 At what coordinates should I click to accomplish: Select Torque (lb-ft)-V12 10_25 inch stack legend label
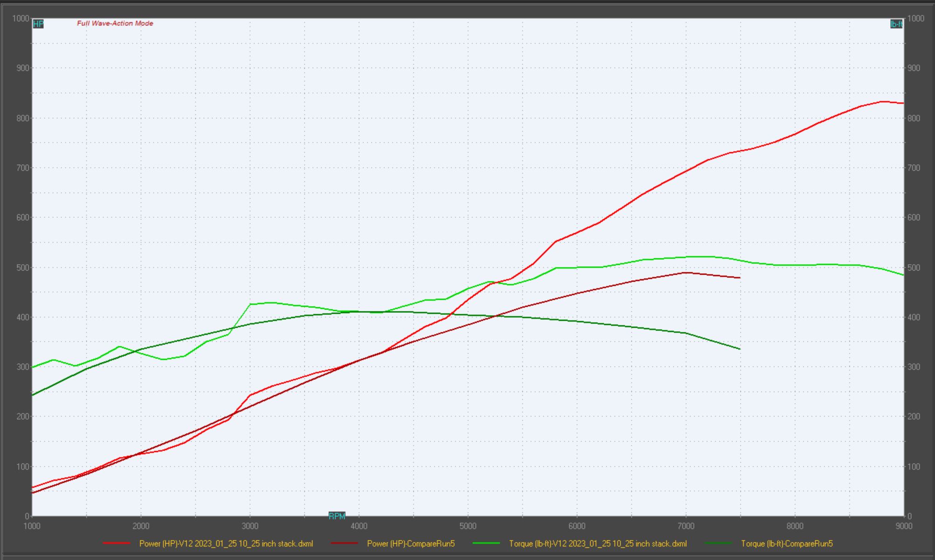point(598,543)
